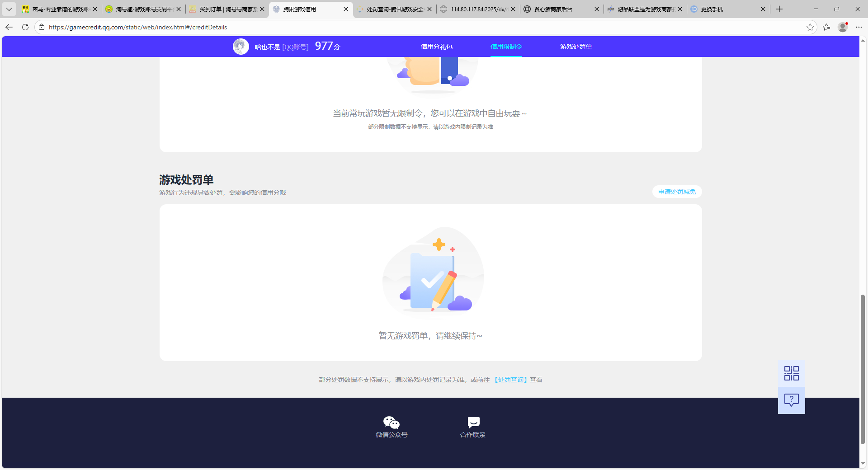The image size is (868, 470).
Task: Click the address bar URL field
Action: (407, 27)
